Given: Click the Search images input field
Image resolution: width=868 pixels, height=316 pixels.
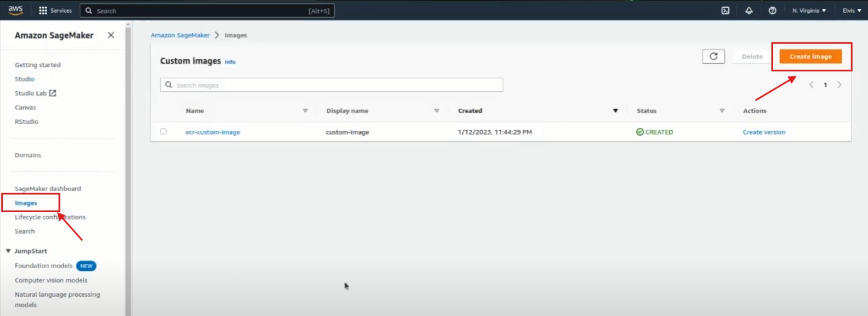Looking at the screenshot, I should tap(335, 85).
